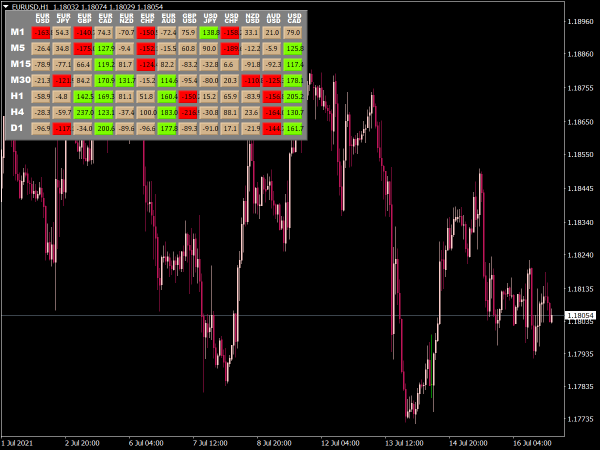Click the 66.4 cell in M15 row
This screenshot has height=450, width=600.
(x=83, y=65)
